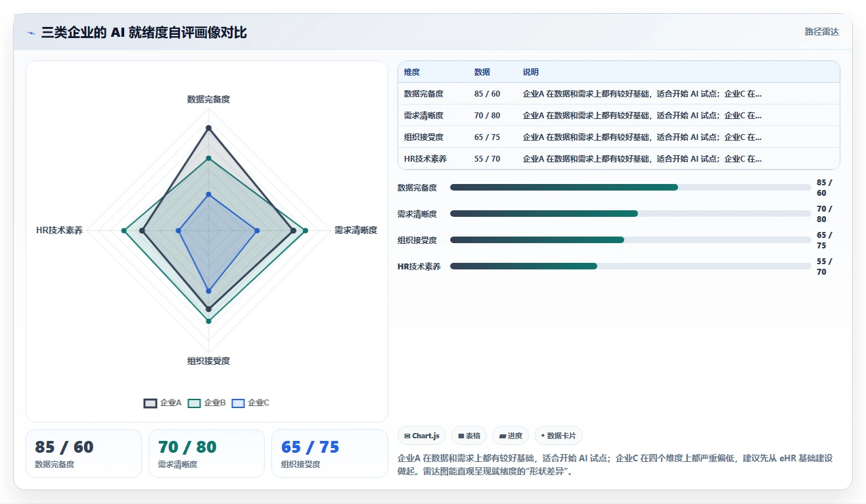866x504 pixels.
Task: Toggle 企业C series in the radar legend
Action: point(251,403)
